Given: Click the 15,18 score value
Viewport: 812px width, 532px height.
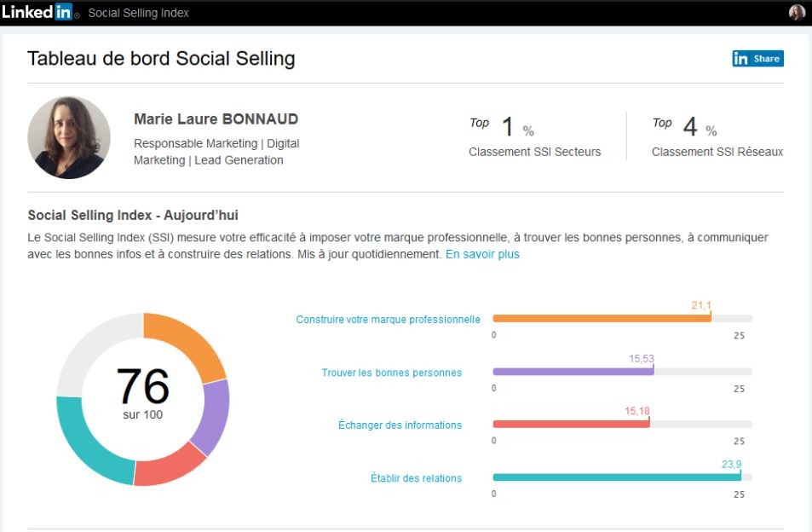Looking at the screenshot, I should pos(637,411).
